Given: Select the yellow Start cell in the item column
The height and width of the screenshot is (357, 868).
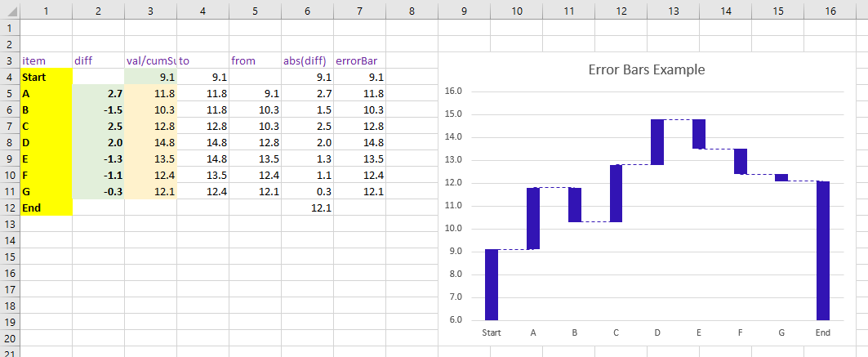Looking at the screenshot, I should [x=46, y=78].
